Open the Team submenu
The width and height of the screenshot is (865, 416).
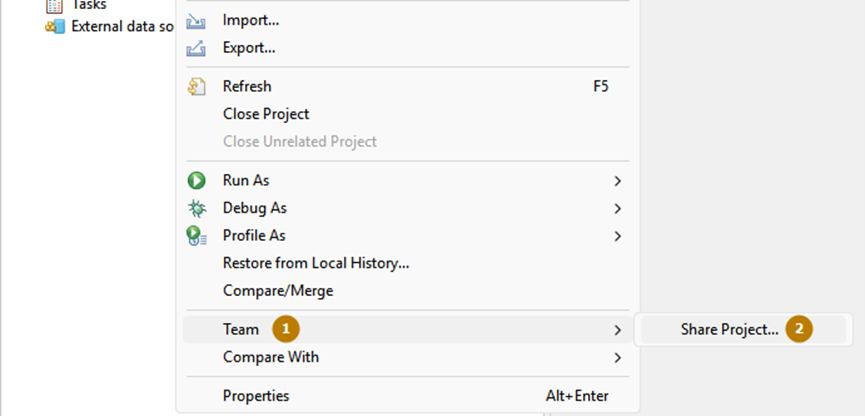tap(241, 329)
